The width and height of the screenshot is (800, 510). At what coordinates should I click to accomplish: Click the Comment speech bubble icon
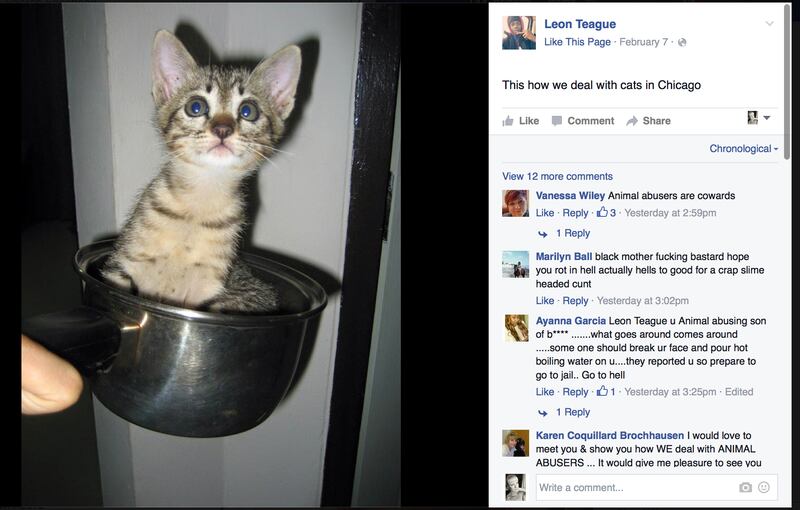click(557, 121)
